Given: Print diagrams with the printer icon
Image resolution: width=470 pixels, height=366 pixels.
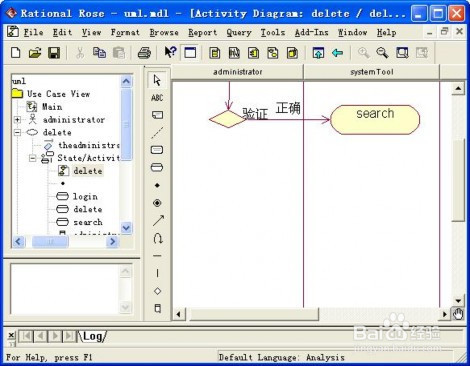Looking at the screenshot, I should (144, 53).
